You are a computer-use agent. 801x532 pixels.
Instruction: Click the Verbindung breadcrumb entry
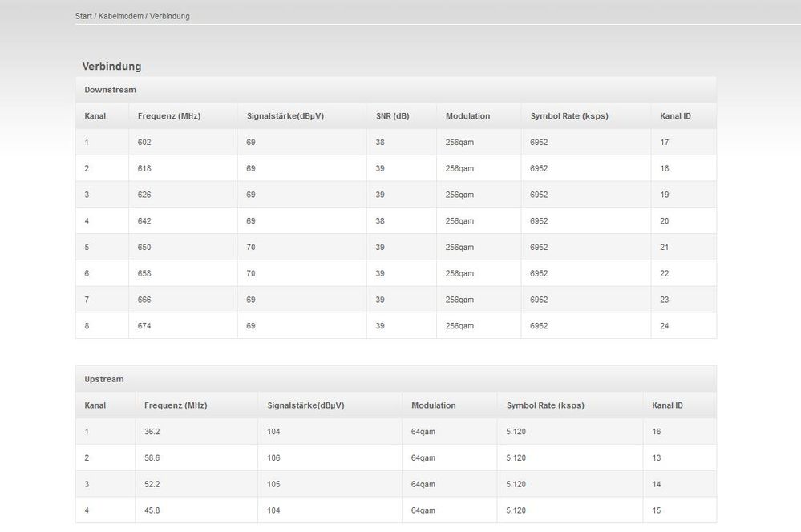tap(170, 16)
